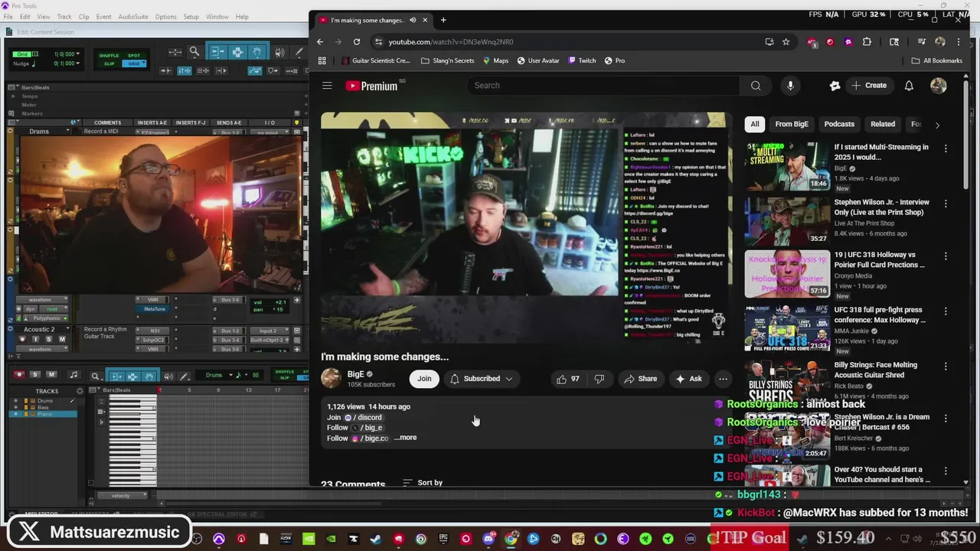Open the Pro Tools Setup menu

(191, 17)
